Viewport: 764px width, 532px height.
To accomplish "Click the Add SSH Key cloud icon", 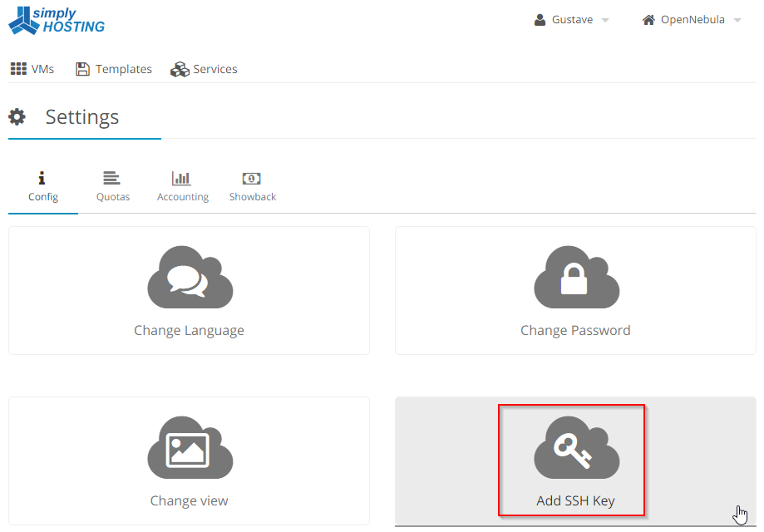I will [x=576, y=448].
